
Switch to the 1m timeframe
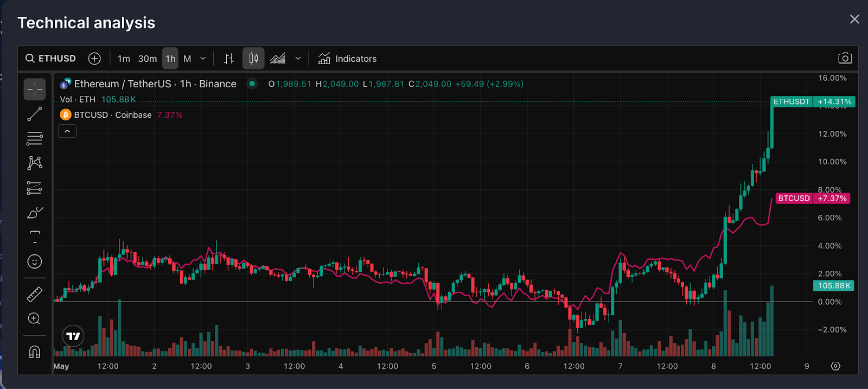click(124, 59)
